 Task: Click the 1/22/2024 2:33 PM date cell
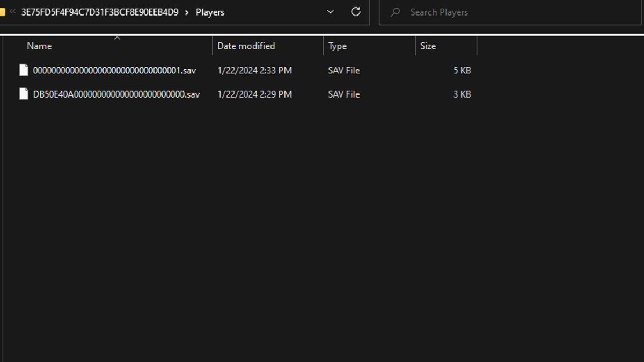254,70
